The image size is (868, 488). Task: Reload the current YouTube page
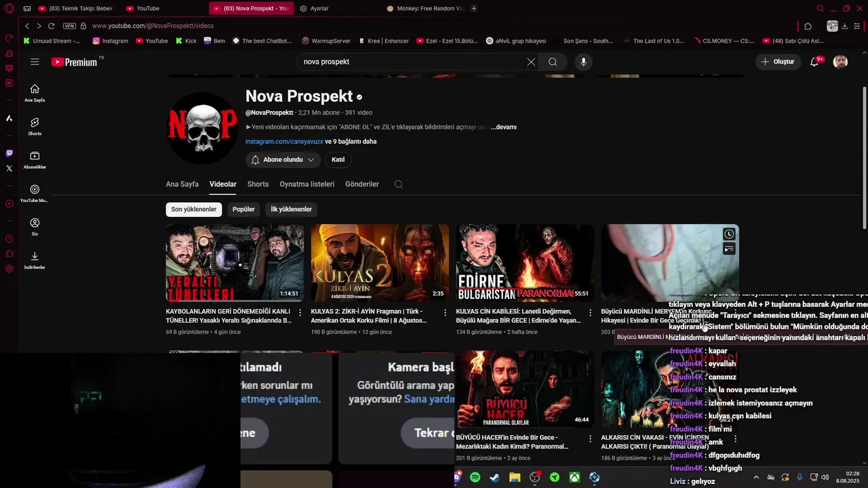click(x=52, y=26)
